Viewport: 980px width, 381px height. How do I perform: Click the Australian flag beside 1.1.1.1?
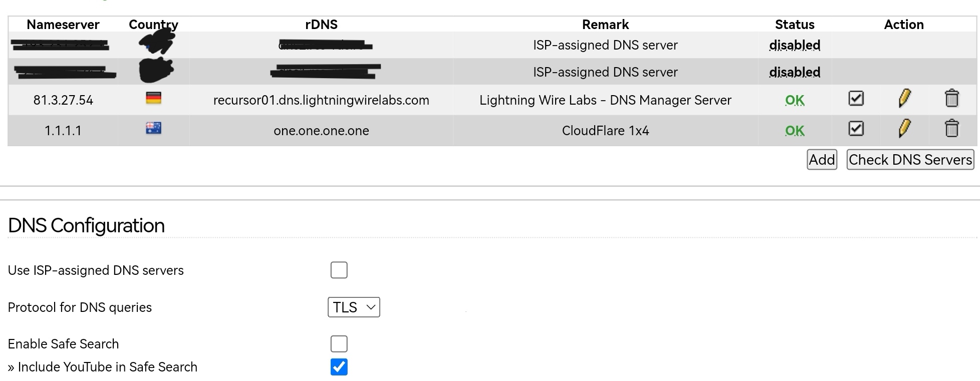coord(153,129)
